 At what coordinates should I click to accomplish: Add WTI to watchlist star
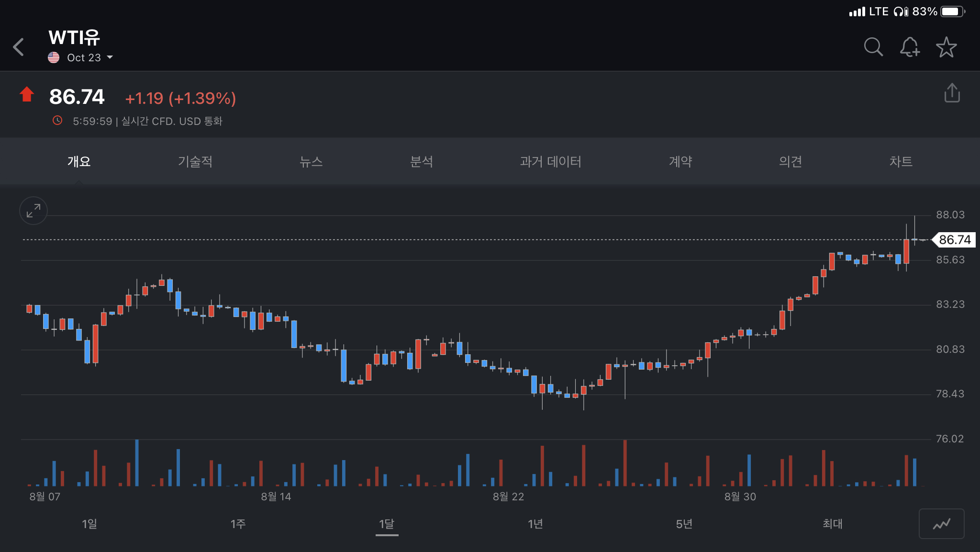[947, 47]
